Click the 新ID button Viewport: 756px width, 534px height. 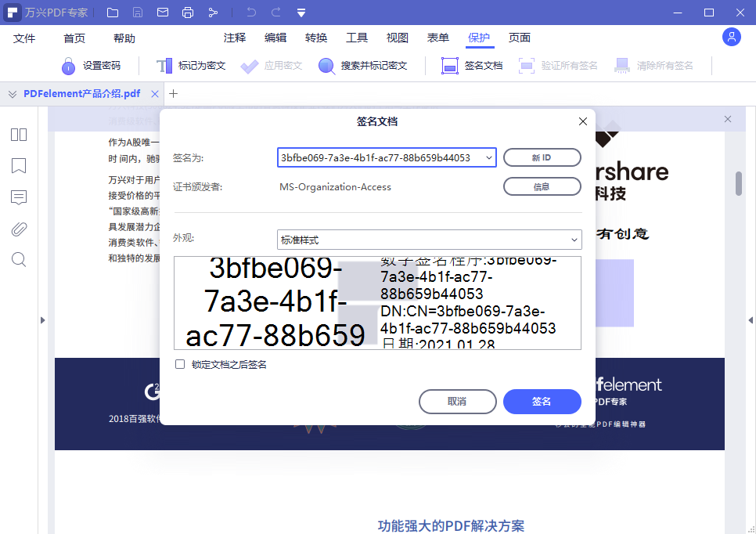pyautogui.click(x=542, y=157)
